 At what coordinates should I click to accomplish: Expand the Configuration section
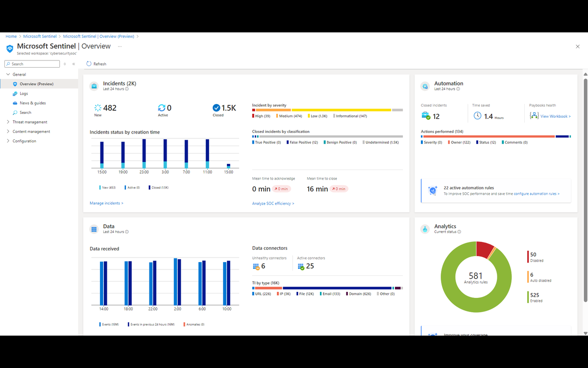click(x=8, y=141)
